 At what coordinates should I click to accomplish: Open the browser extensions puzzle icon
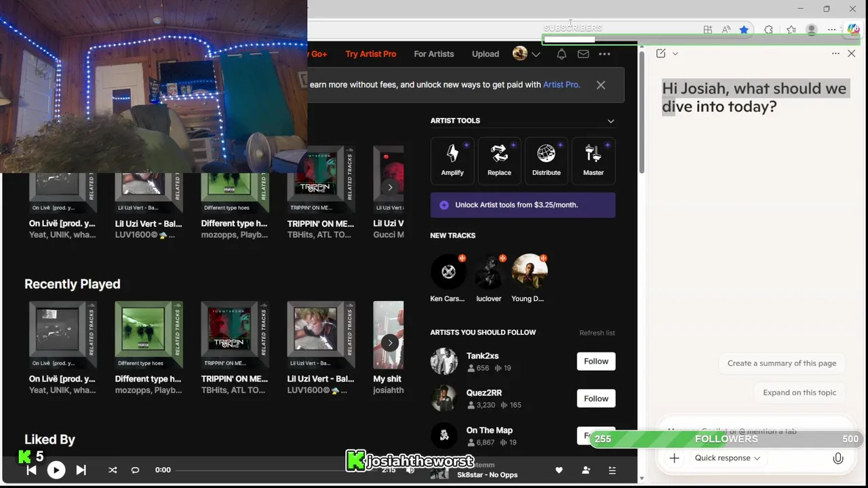(x=768, y=30)
